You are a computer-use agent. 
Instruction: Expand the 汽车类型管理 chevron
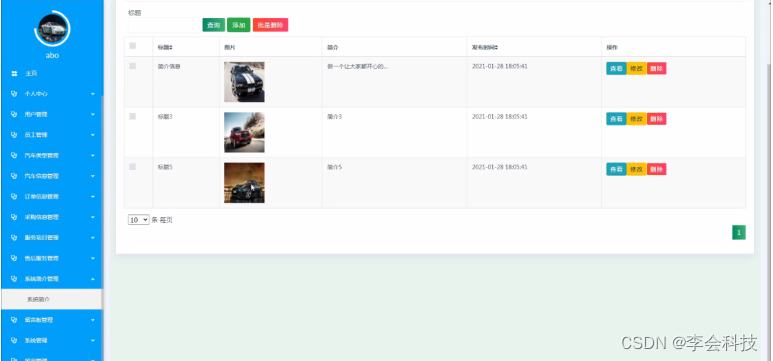click(93, 155)
